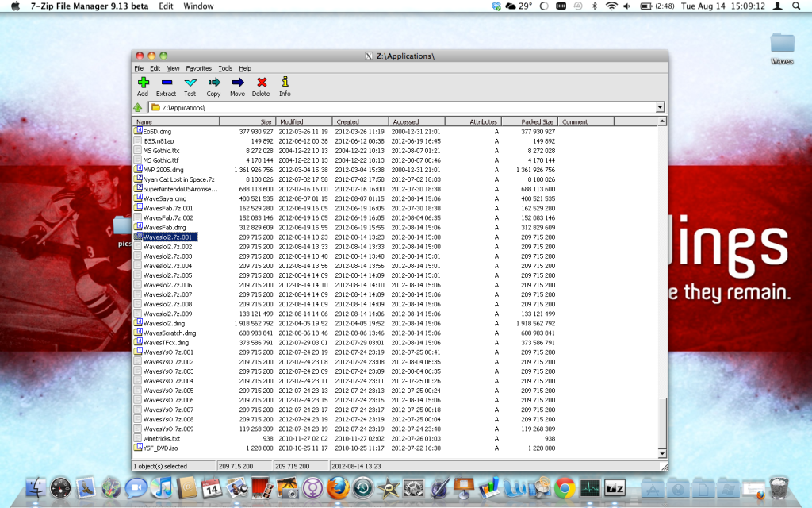Viewport: 812px width, 508px height.
Task: Select the MS Gothic.ttc file
Action: (161, 151)
